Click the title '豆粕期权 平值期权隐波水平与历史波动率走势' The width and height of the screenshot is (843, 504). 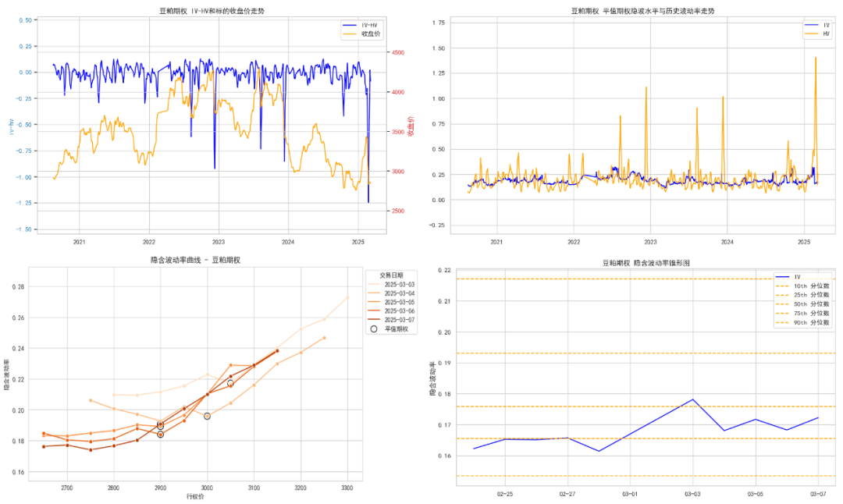pyautogui.click(x=642, y=11)
